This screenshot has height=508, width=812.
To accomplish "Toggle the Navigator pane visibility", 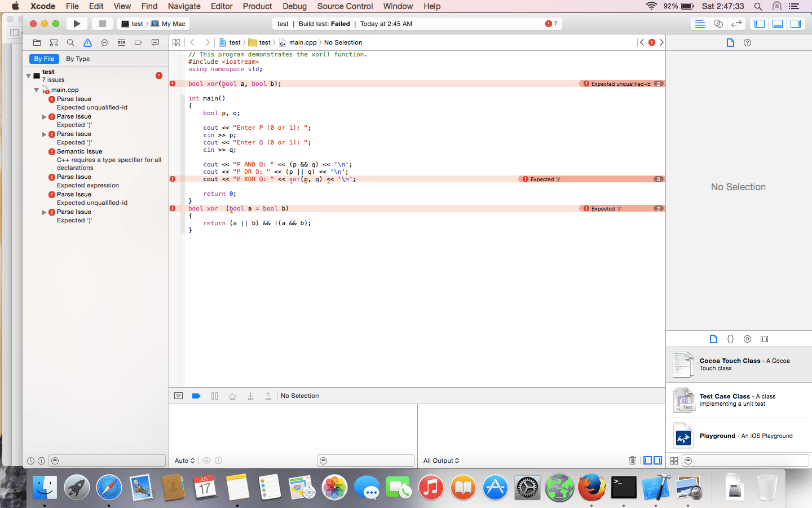I will click(x=760, y=24).
